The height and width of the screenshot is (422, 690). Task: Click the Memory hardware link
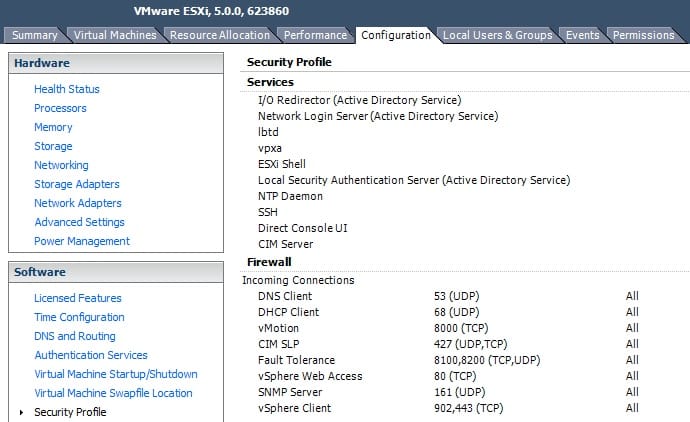tap(53, 127)
